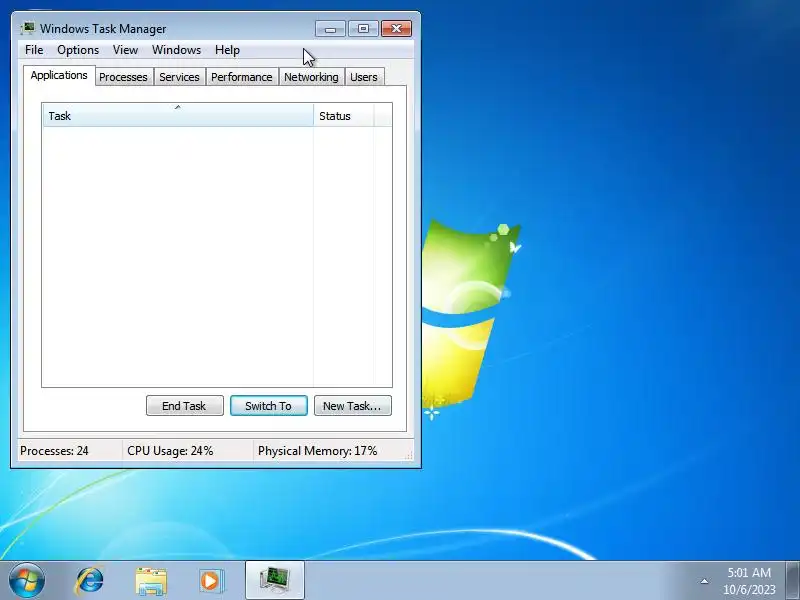Maximize the Task Manager window
800x600 pixels.
pos(363,29)
